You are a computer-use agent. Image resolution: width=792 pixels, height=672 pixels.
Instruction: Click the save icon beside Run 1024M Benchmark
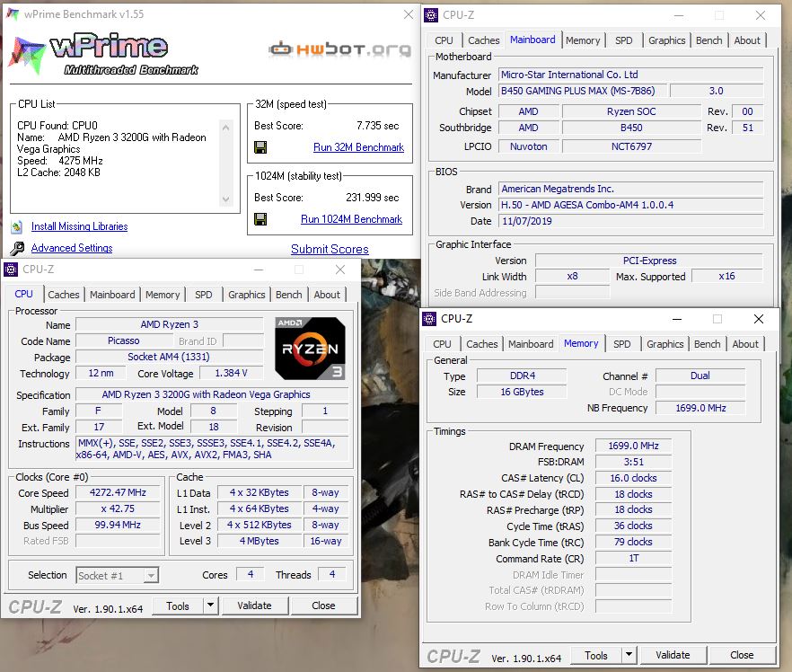[260, 219]
